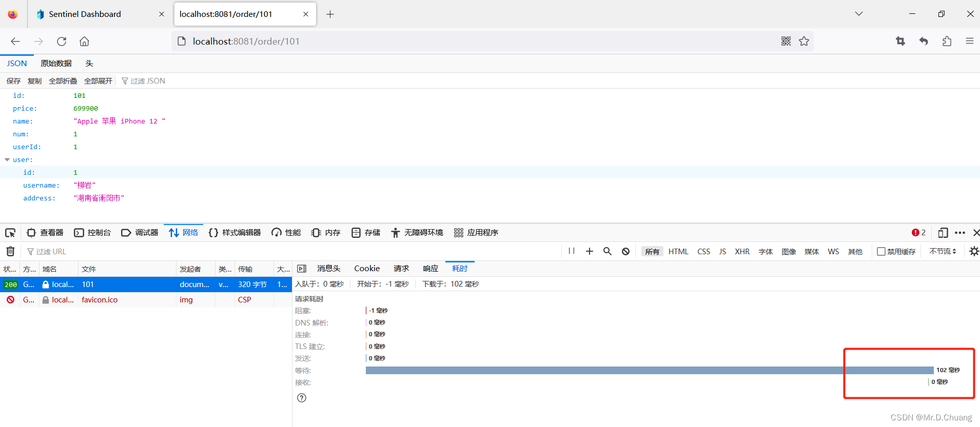
Task: Open the home page icon
Action: [84, 42]
